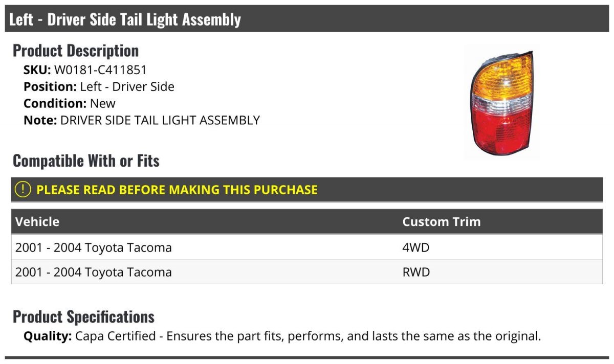
Task: Click the DRIVER SIDE TAIL LIGHT ASSEMBLY note
Action: pos(160,120)
